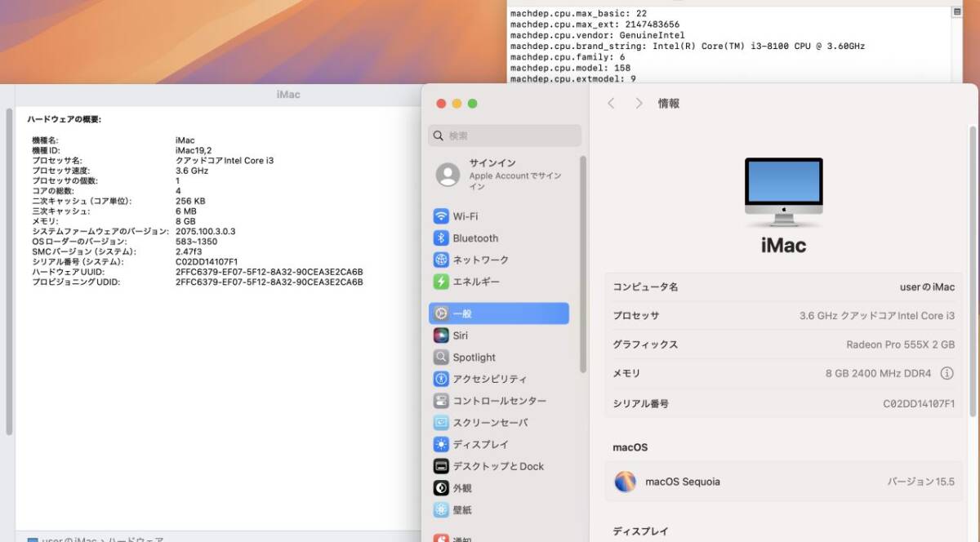Click the ハードウェアUUID value in System Information
The image size is (980, 542).
point(269,272)
